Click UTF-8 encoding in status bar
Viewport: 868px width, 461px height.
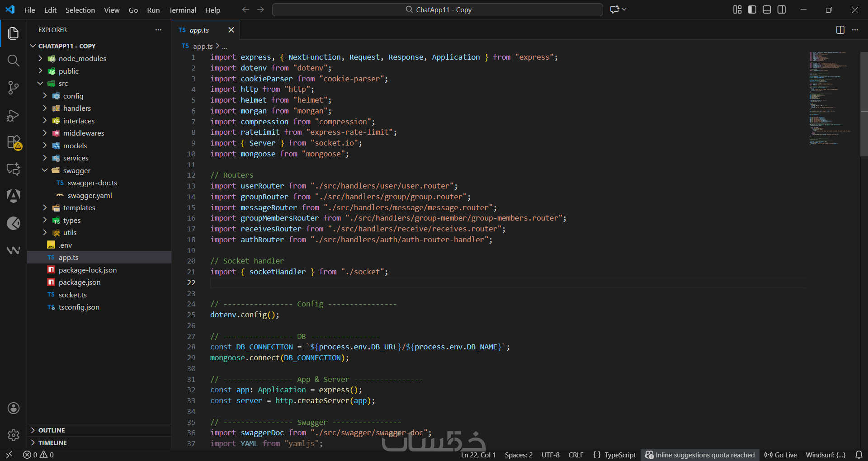click(x=551, y=455)
